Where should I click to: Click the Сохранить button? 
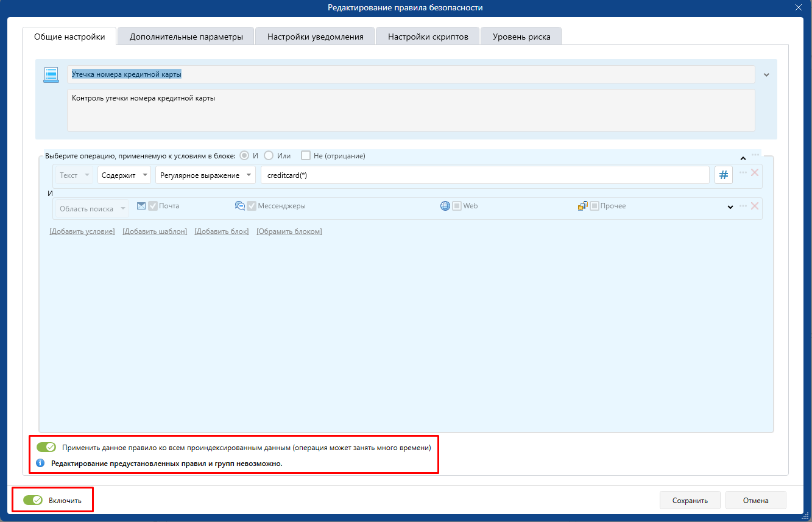tap(690, 500)
